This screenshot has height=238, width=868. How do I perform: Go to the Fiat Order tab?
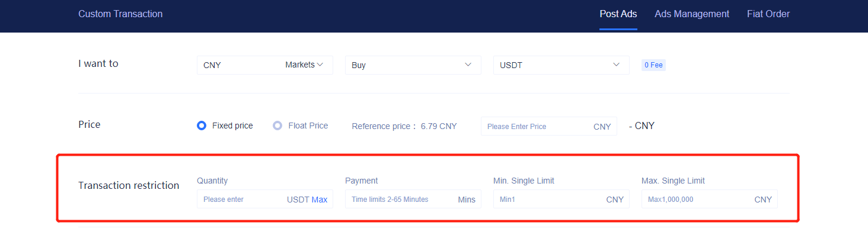click(x=768, y=14)
